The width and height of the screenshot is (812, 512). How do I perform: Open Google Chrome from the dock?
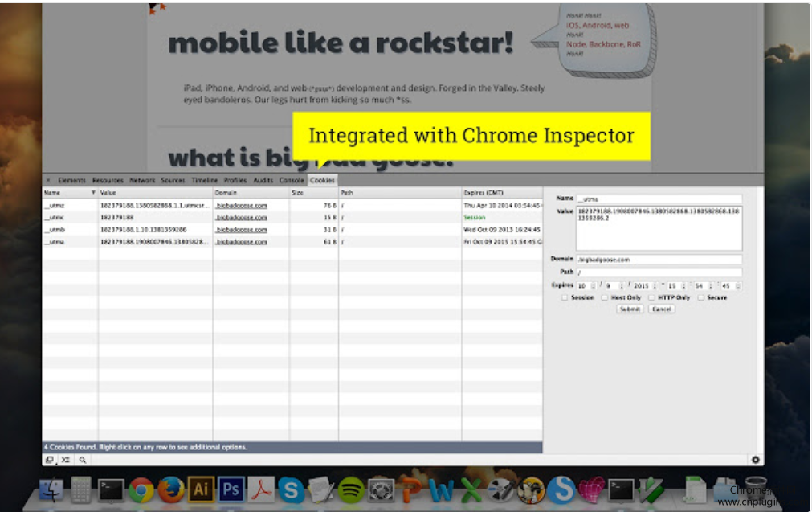(141, 489)
